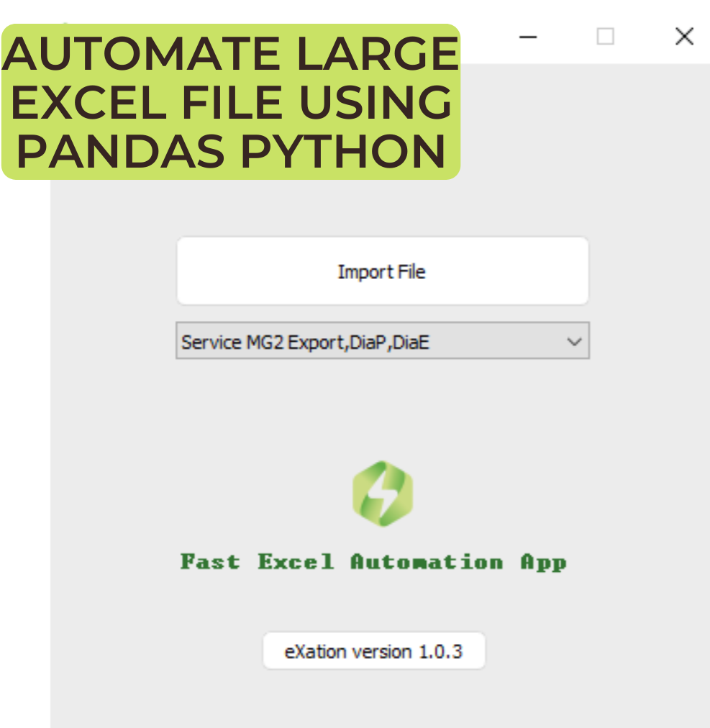
Task: Click the Fast Excel Automation App title text
Action: point(373,562)
